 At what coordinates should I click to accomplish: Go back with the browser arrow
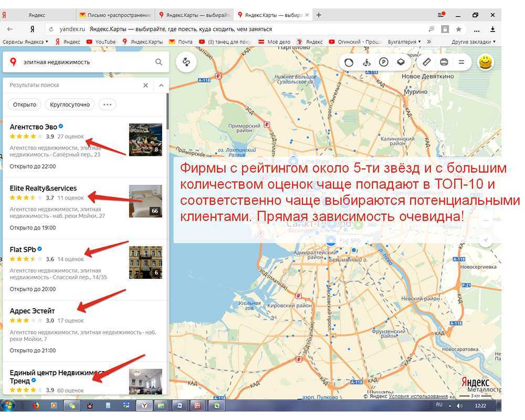point(10,29)
